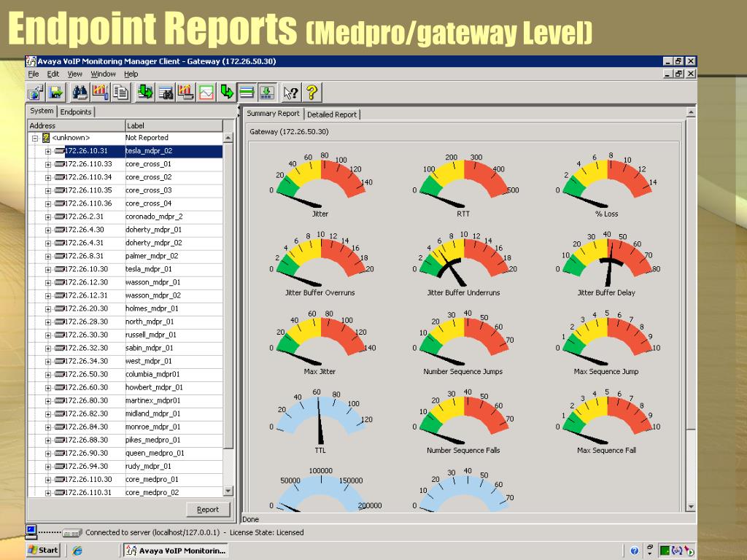Click the disk with green arrow export icon

point(56,93)
